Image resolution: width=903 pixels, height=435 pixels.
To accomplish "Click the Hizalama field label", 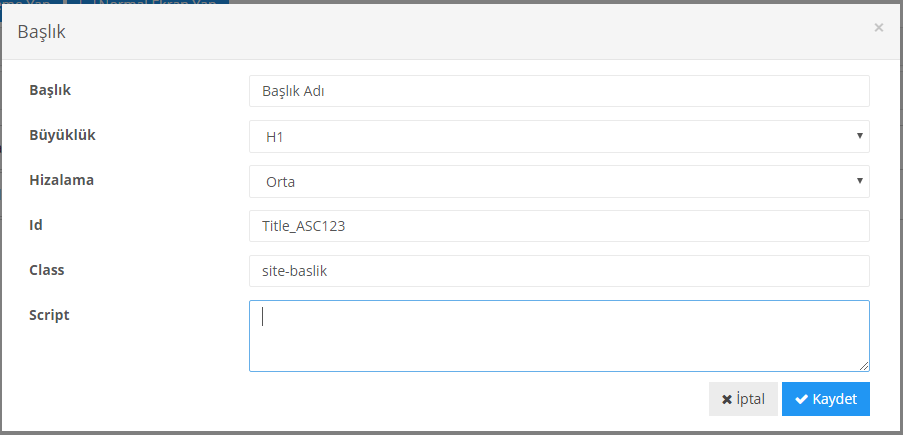I will pos(61,180).
